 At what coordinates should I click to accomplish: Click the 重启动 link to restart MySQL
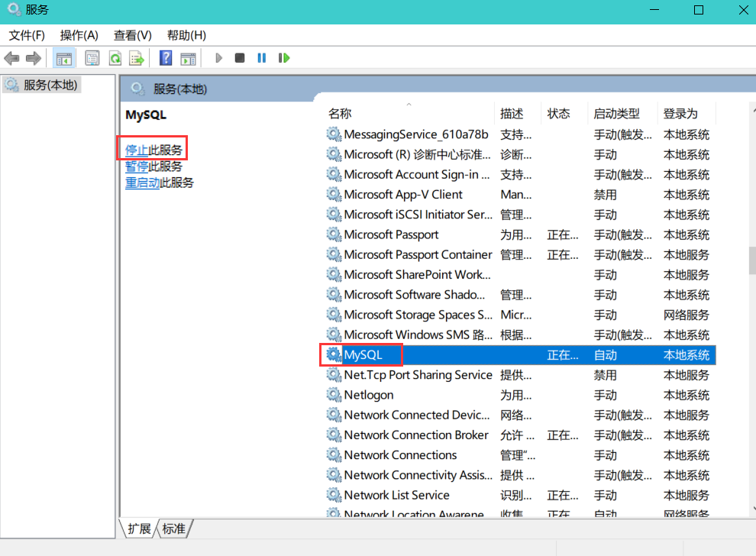[x=142, y=183]
